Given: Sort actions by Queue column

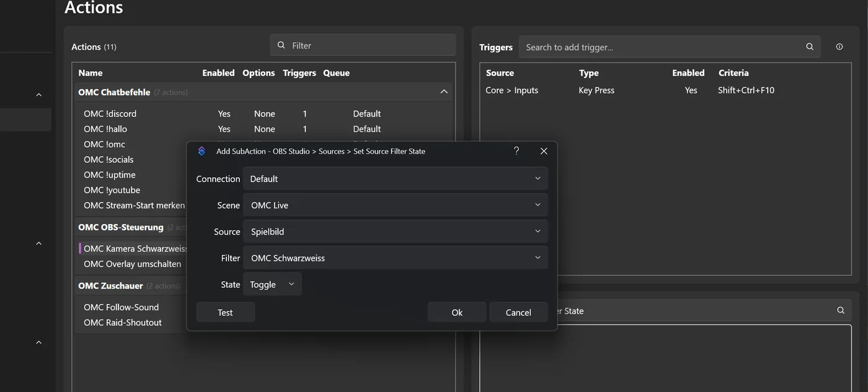Looking at the screenshot, I should tap(336, 72).
